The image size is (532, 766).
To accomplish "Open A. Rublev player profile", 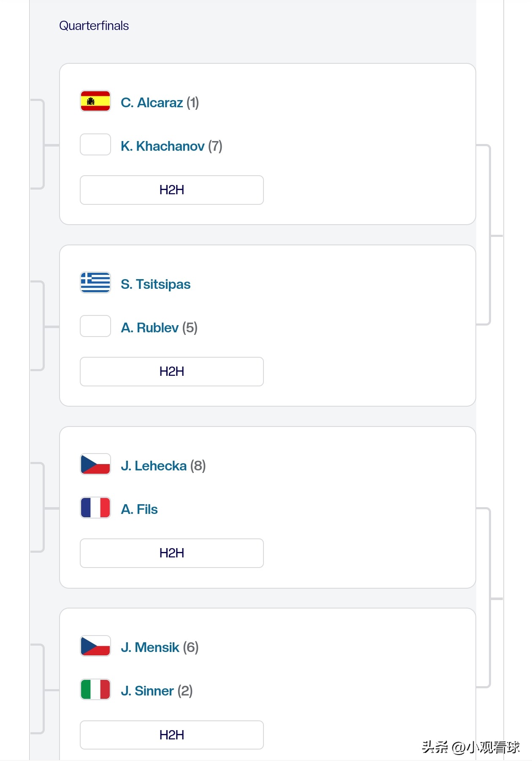I will click(150, 328).
